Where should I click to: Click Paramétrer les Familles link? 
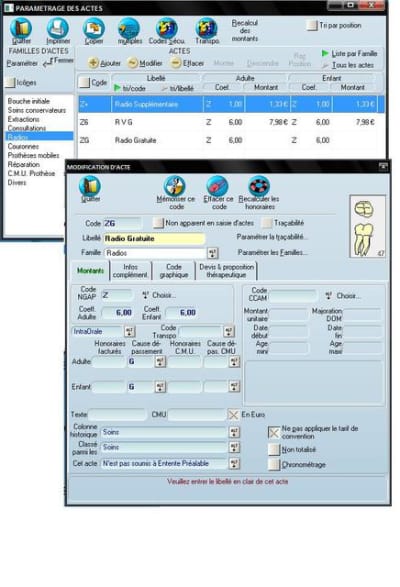pyautogui.click(x=273, y=252)
